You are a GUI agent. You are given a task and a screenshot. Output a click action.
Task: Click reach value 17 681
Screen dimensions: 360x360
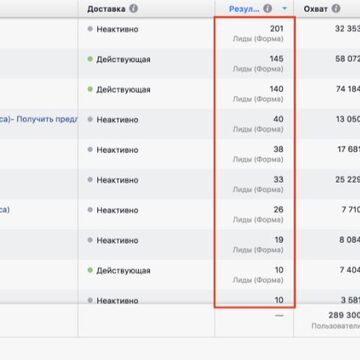pos(349,149)
